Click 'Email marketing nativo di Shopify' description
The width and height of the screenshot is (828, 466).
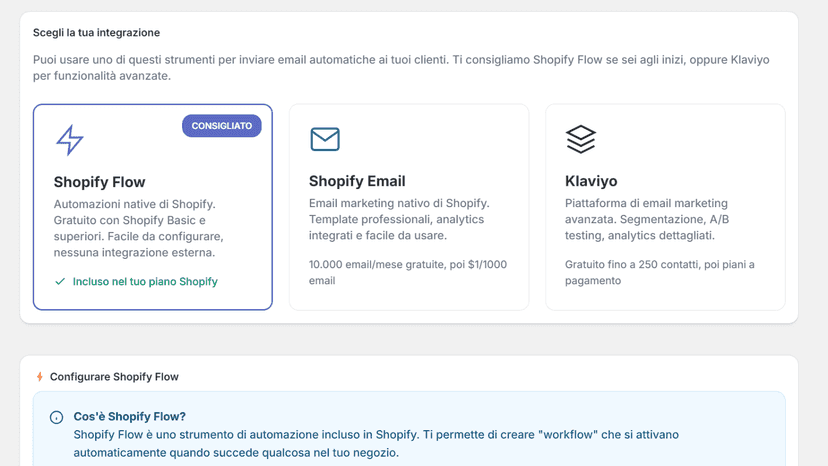click(399, 219)
